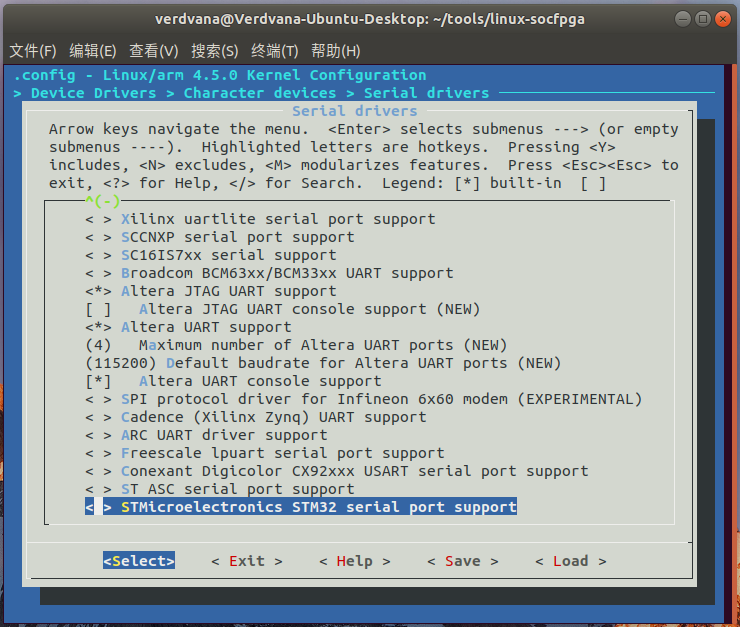
Task: Open the 查看(V) menu
Action: (x=154, y=50)
